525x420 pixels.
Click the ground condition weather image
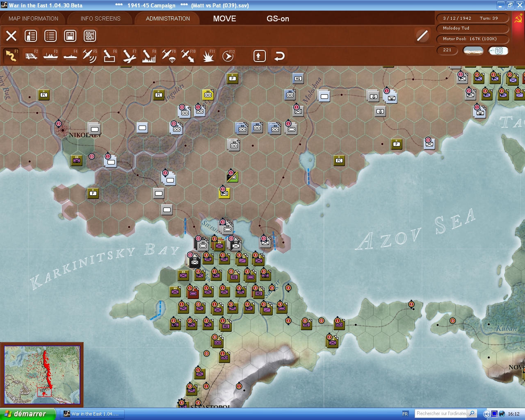[473, 50]
